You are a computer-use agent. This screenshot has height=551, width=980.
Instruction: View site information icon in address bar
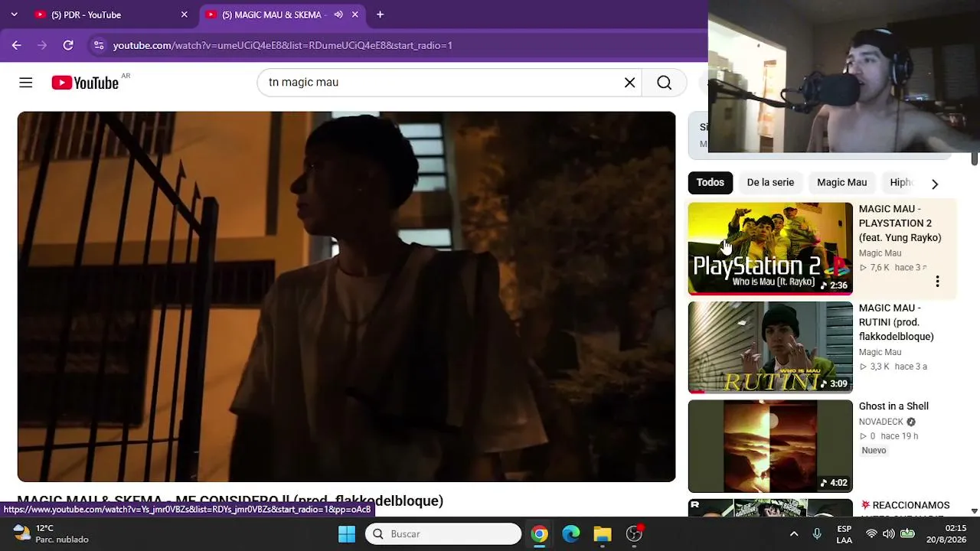point(98,45)
